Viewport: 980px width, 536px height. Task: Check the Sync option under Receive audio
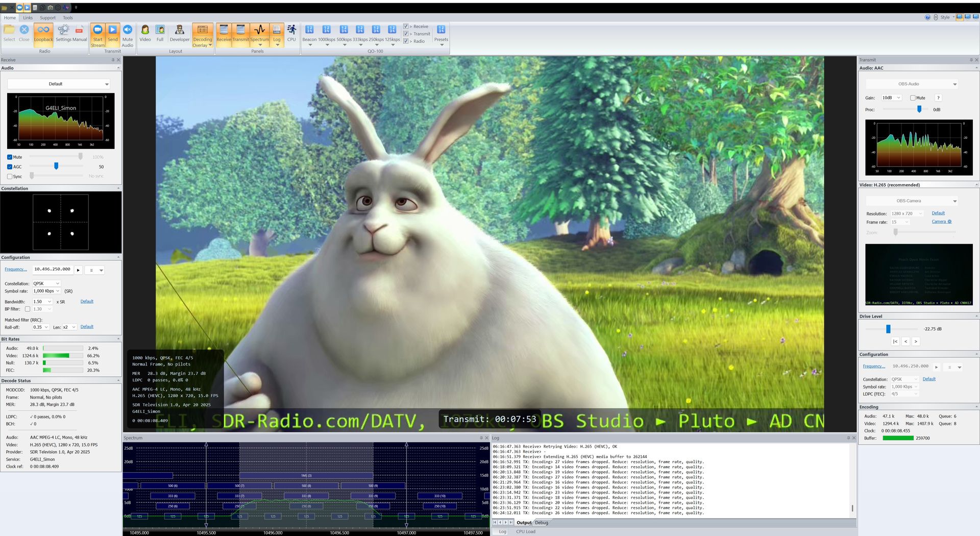pyautogui.click(x=9, y=176)
